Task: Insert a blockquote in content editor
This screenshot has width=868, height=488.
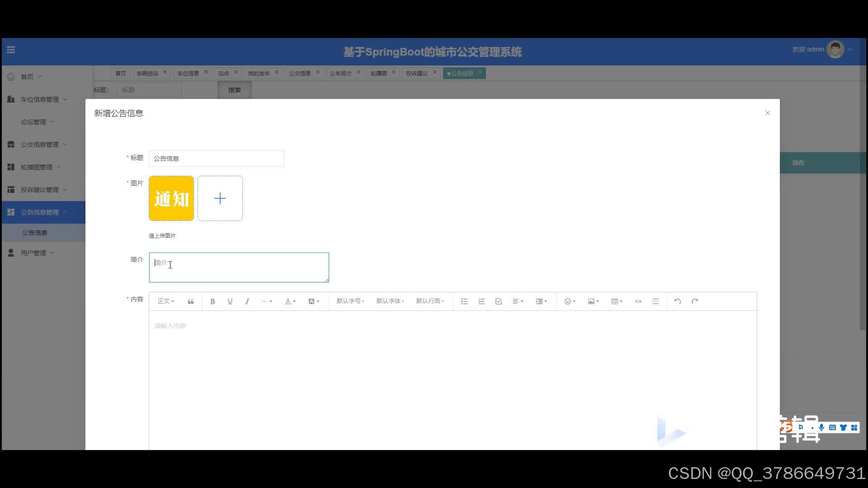Action: click(x=191, y=301)
